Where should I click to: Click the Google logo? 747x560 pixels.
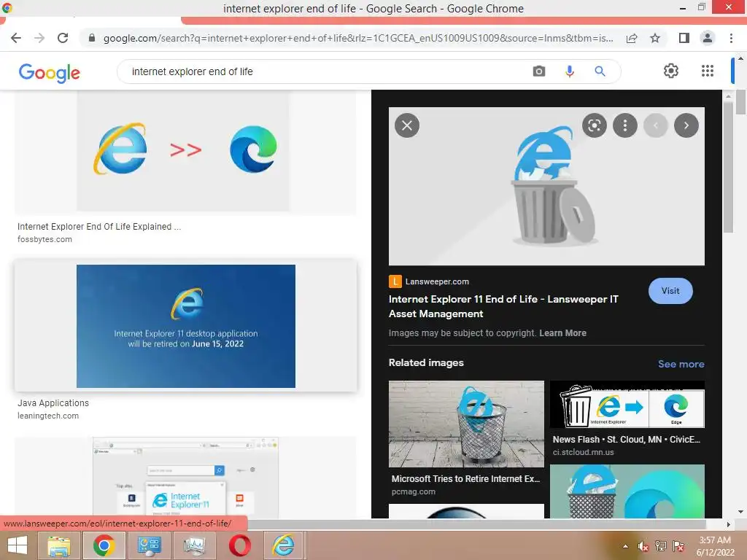[49, 72]
